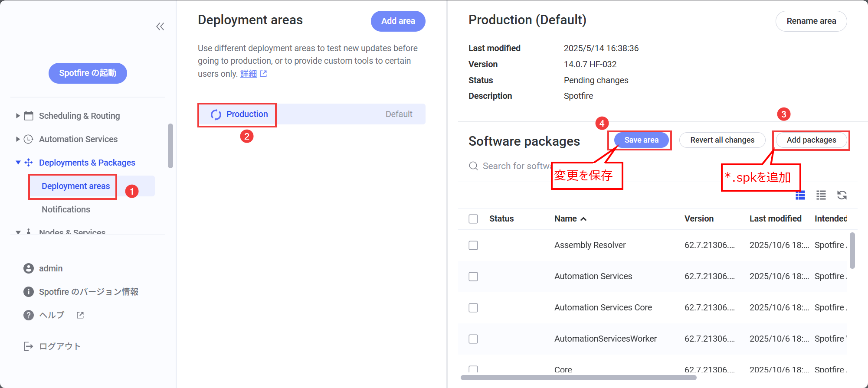868x388 pixels.
Task: Click the admin user icon
Action: coord(29,268)
